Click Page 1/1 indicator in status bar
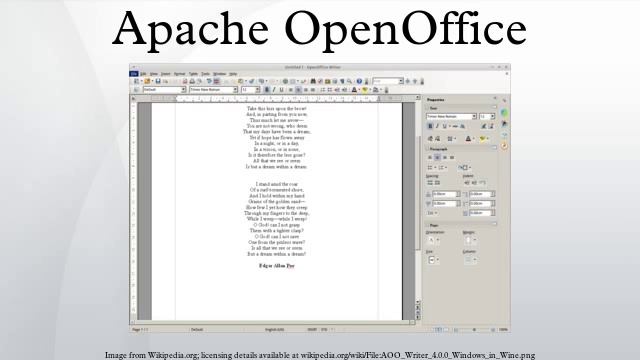 click(x=140, y=329)
